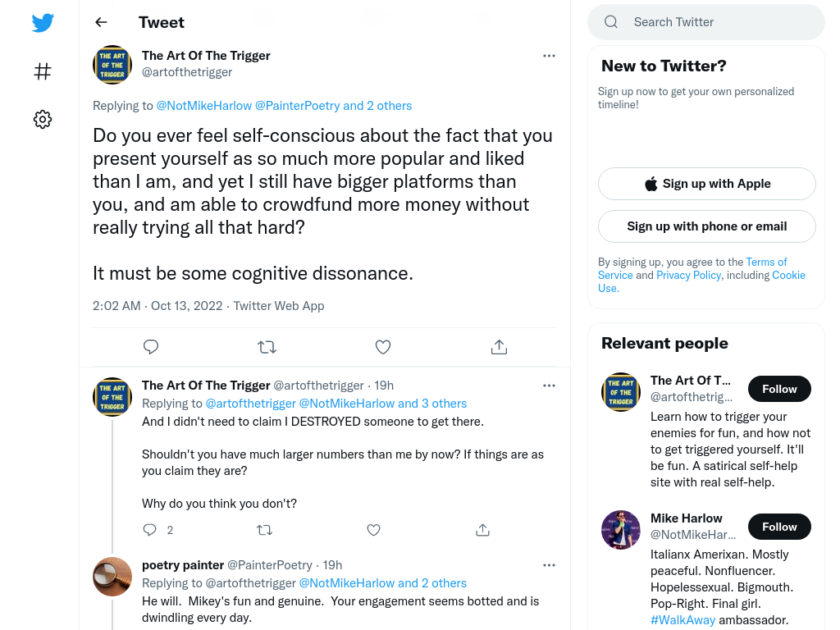
Task: Like the DESTROYED reply tweet
Action: (x=373, y=530)
